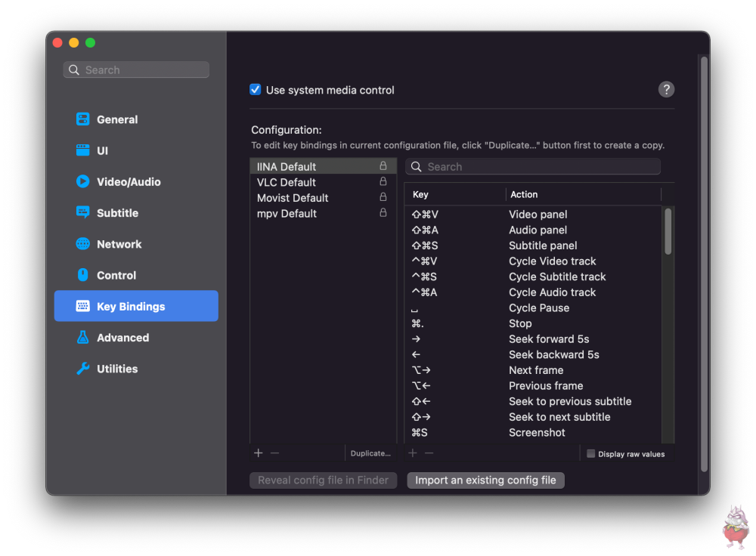Select the VLC Default configuration

pyautogui.click(x=323, y=182)
